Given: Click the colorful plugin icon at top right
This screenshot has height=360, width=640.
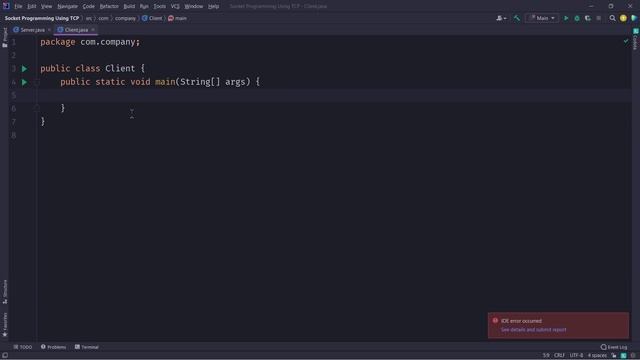Looking at the screenshot, I should click(x=634, y=18).
